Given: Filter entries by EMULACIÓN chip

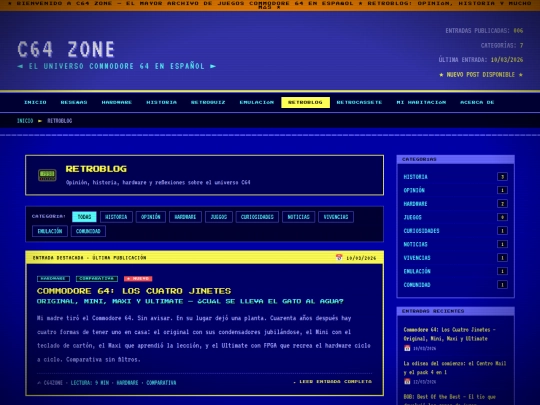Looking at the screenshot, I should point(50,231).
